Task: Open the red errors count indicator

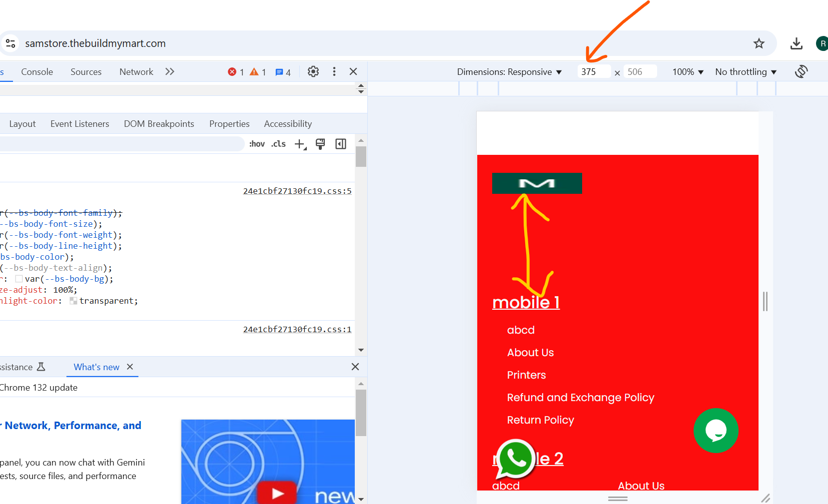Action: [236, 72]
